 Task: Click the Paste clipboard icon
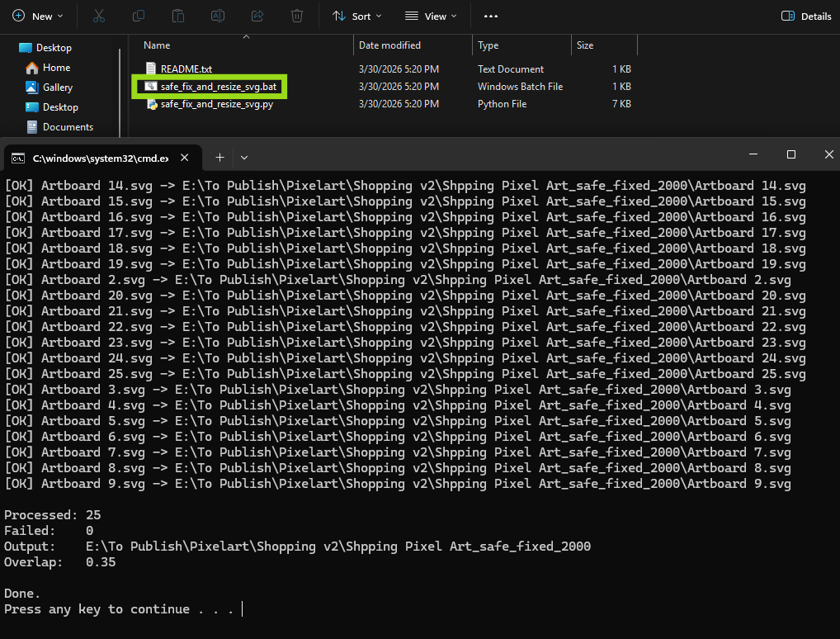(x=177, y=16)
